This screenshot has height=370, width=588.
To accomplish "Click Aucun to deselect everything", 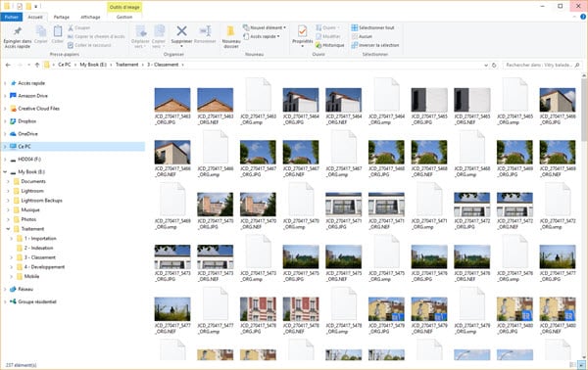I will [362, 36].
